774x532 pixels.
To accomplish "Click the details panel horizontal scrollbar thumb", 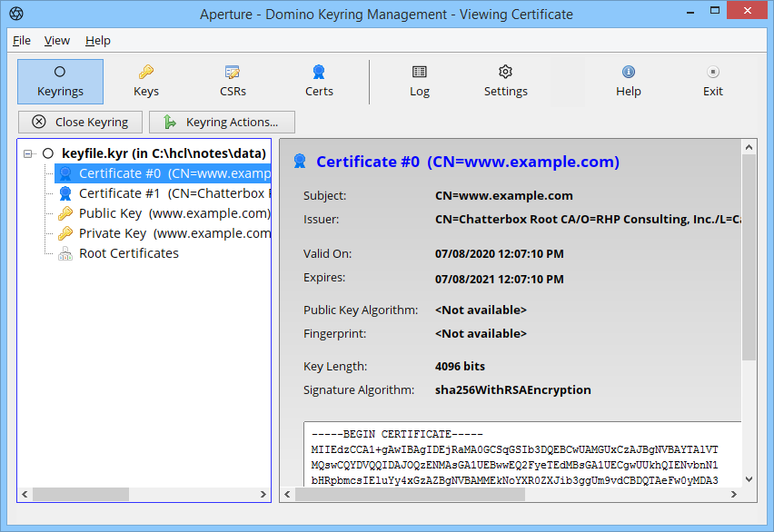I will click(411, 494).
